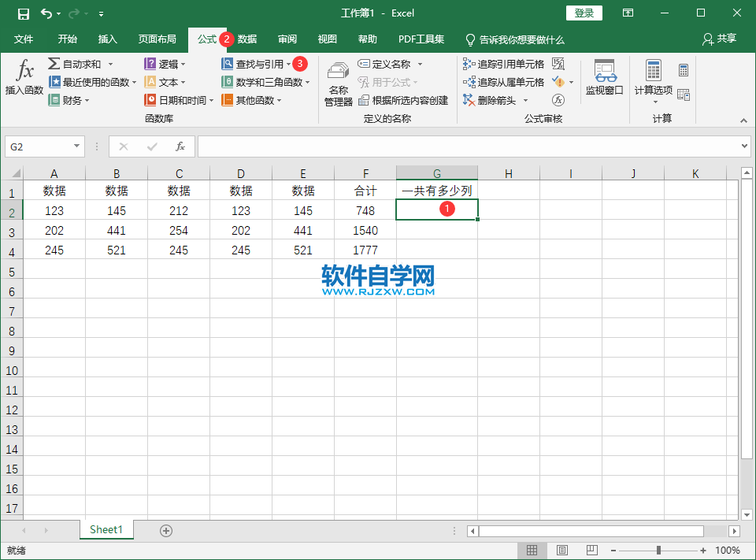Click the Calculate Now icon

click(x=684, y=70)
